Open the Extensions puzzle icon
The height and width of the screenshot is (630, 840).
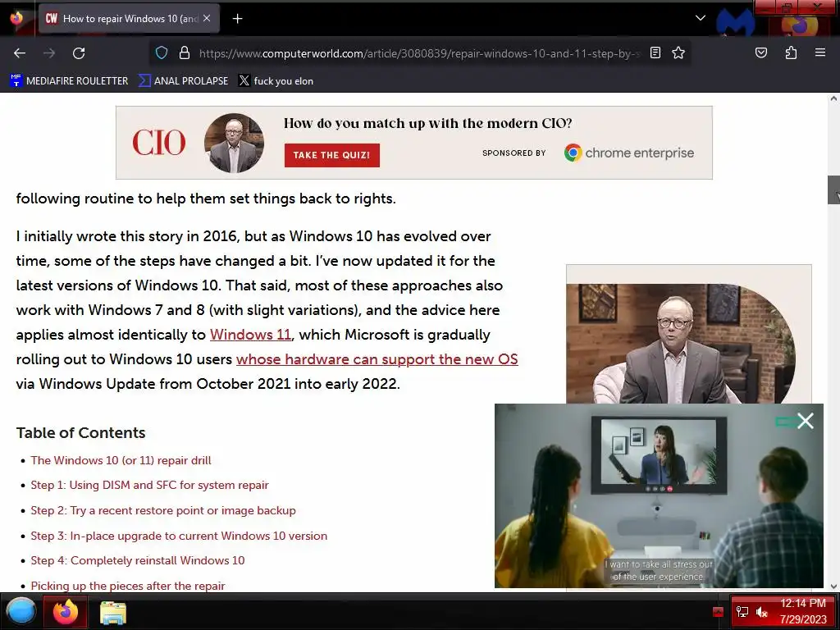(791, 52)
